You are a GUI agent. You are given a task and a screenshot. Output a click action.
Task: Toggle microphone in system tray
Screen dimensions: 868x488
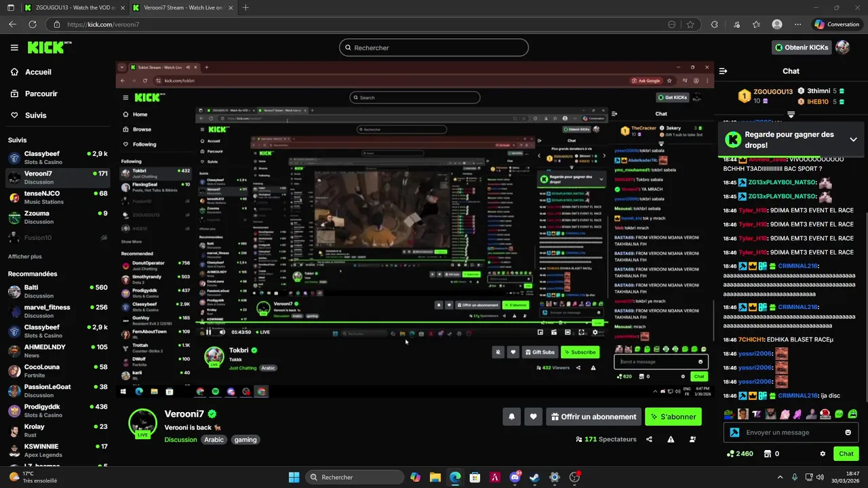[795, 477]
